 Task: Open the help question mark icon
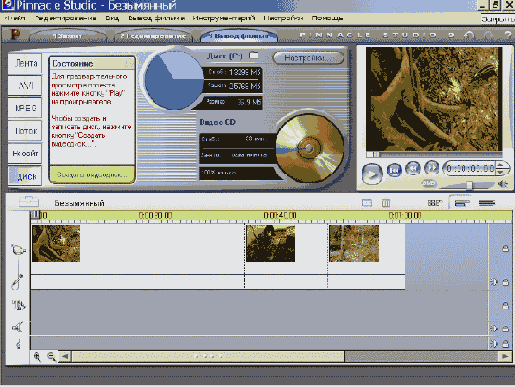click(x=508, y=35)
